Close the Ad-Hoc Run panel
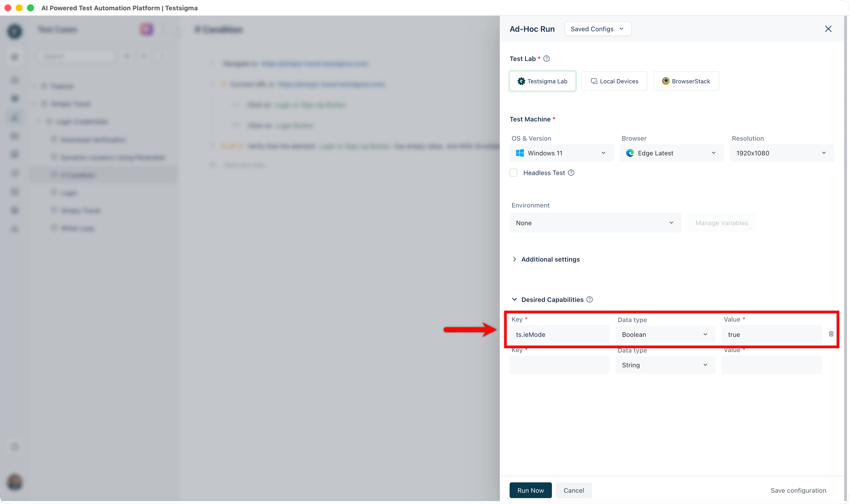Viewport: 850px width, 504px height. pyautogui.click(x=828, y=29)
